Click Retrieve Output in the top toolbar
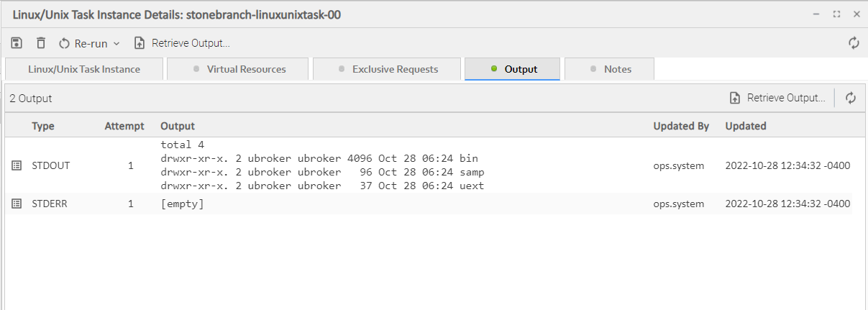This screenshot has width=868, height=310. [183, 43]
